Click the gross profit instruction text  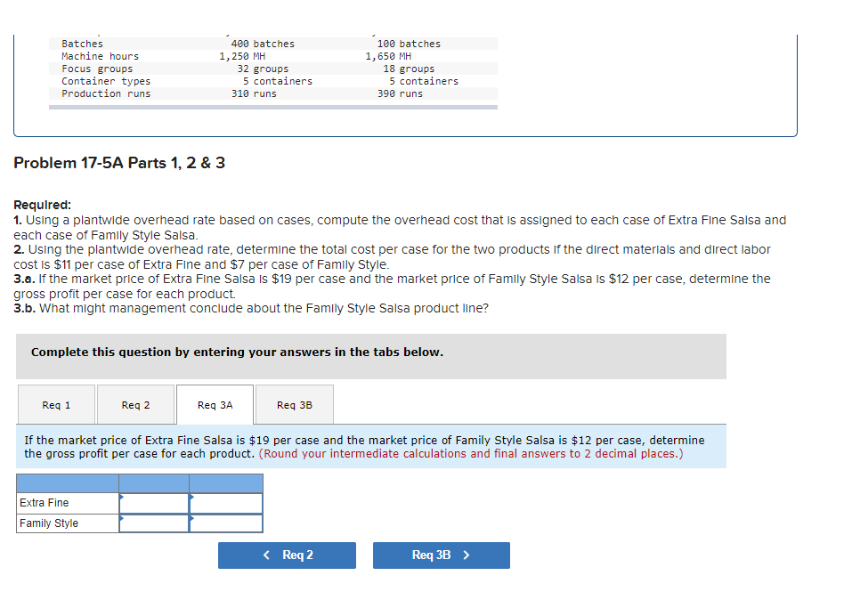(x=356, y=441)
